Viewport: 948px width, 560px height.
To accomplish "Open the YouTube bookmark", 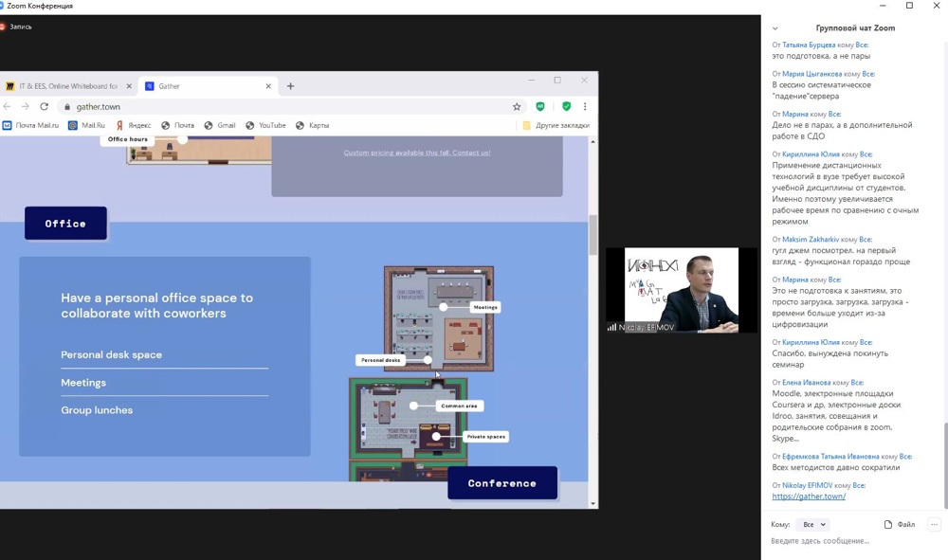I will pos(265,125).
